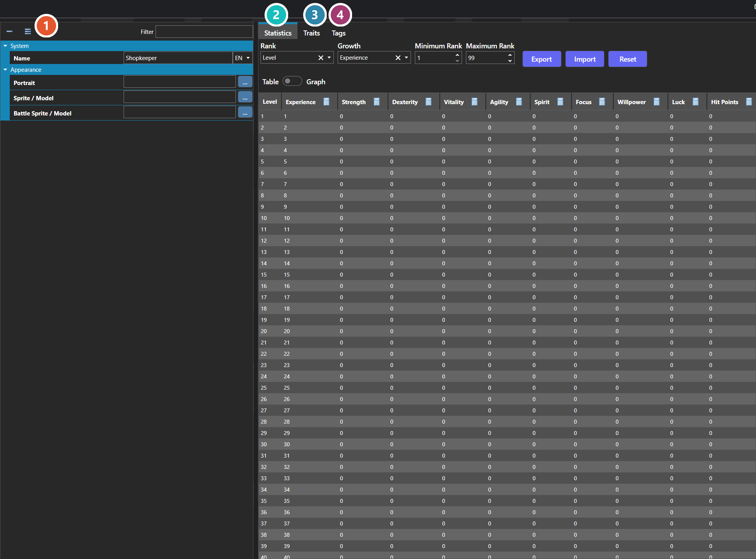Open calculator icon for Luck column
Viewport: 756px width, 559px height.
(x=696, y=102)
